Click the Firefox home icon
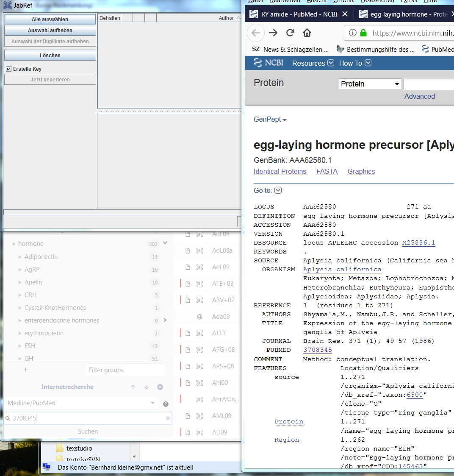This screenshot has height=476, width=454. [x=307, y=32]
